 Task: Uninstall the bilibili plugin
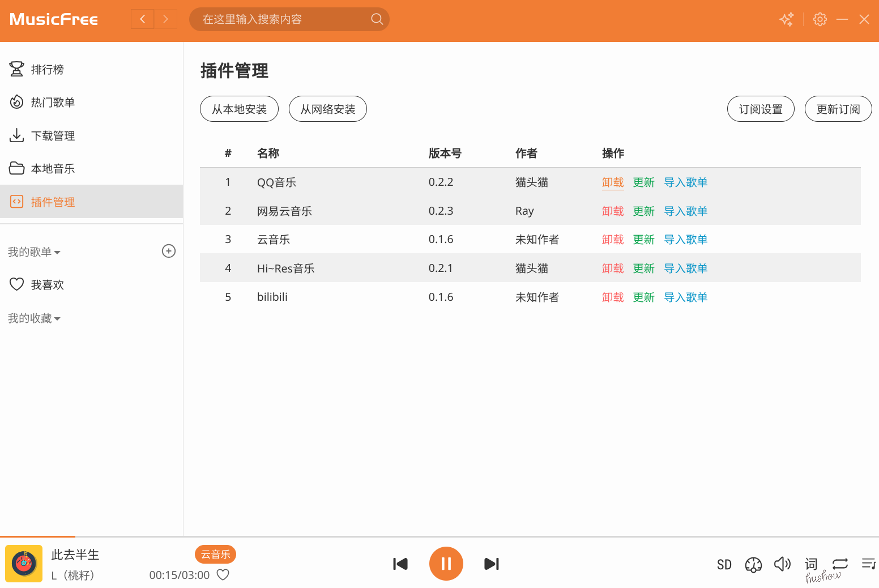613,297
